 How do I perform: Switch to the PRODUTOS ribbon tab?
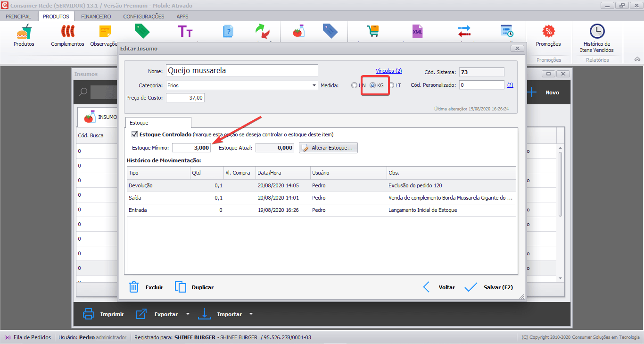pos(56,17)
